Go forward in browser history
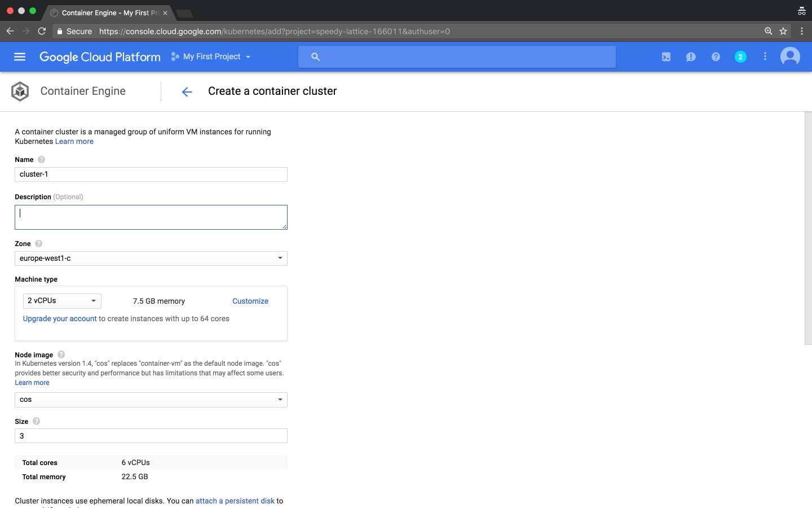Screen dimensions: 812x508 click(x=26, y=31)
